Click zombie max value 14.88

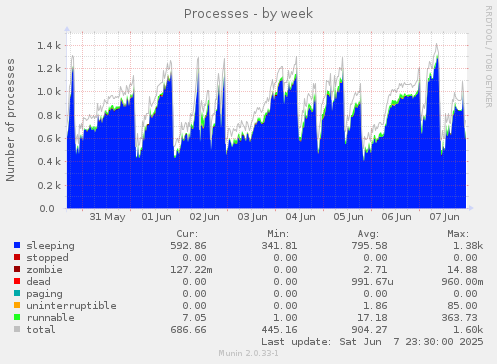(463, 270)
